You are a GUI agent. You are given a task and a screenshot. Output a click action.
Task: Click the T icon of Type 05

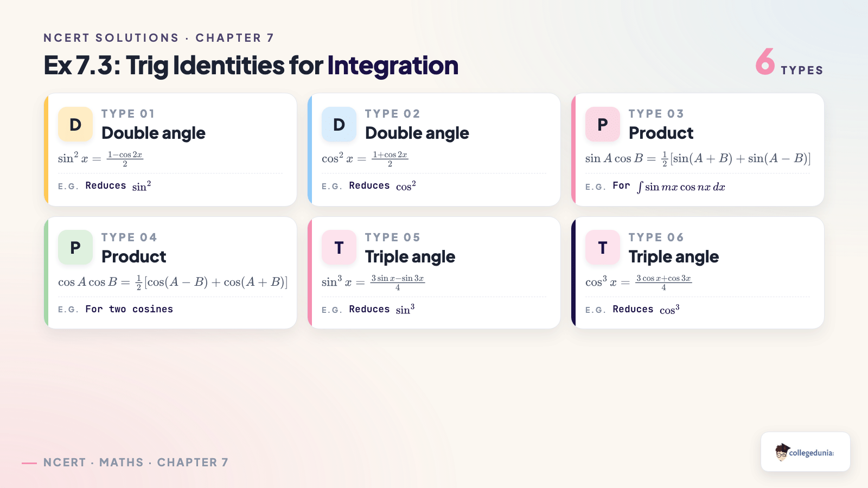[x=339, y=247]
